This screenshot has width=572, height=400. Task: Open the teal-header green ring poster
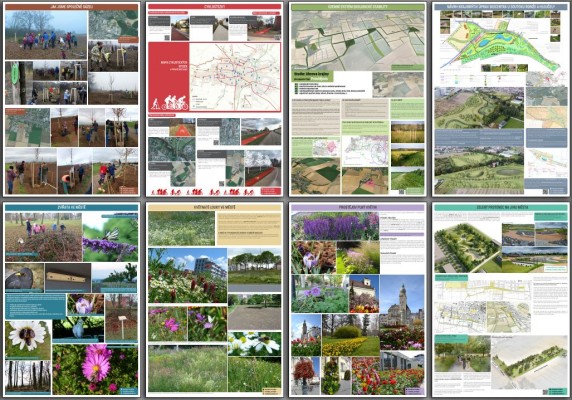pyautogui.click(x=500, y=300)
